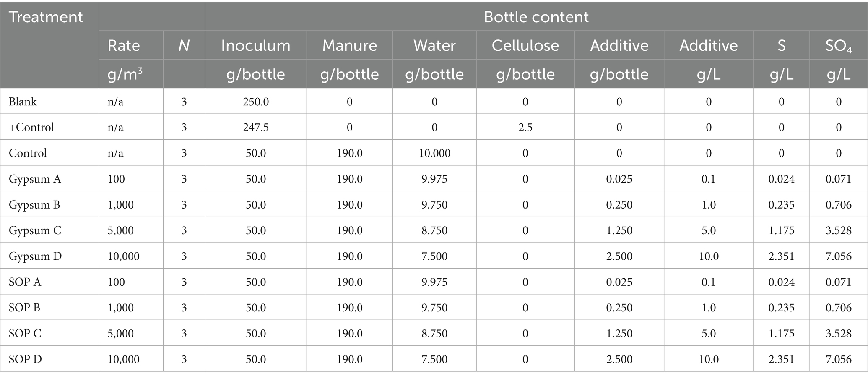
Task: Select the Water column header
Action: 434,45
